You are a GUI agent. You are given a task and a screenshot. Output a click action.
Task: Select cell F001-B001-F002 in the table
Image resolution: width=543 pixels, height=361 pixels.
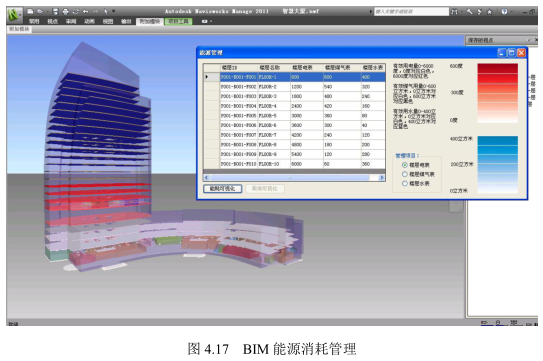point(239,87)
